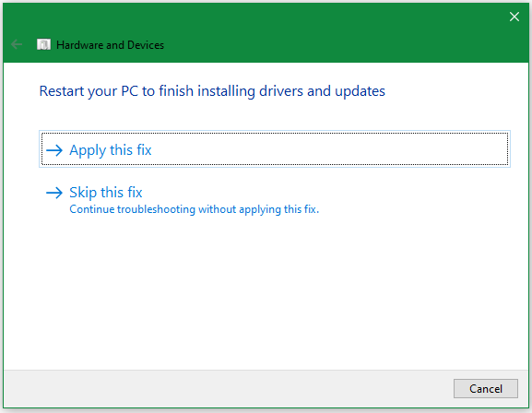This screenshot has width=532, height=413.
Task: Click the arrow icon beside Apply this fix
Action: click(54, 150)
